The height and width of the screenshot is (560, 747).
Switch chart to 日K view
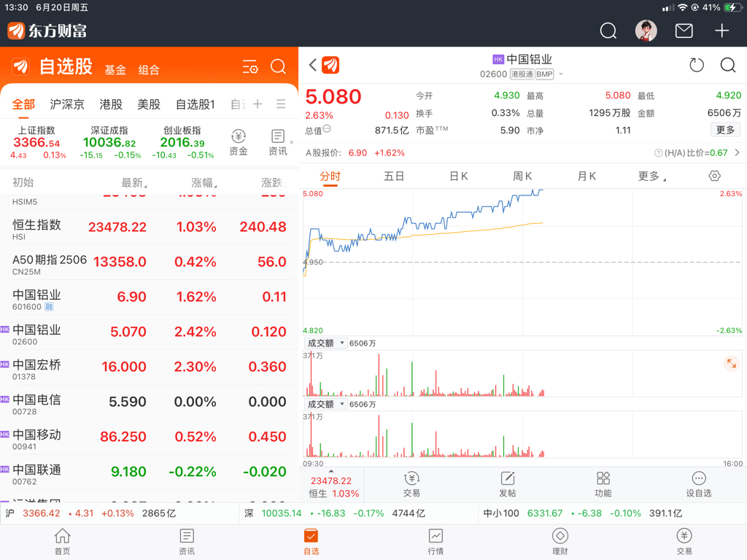(459, 176)
